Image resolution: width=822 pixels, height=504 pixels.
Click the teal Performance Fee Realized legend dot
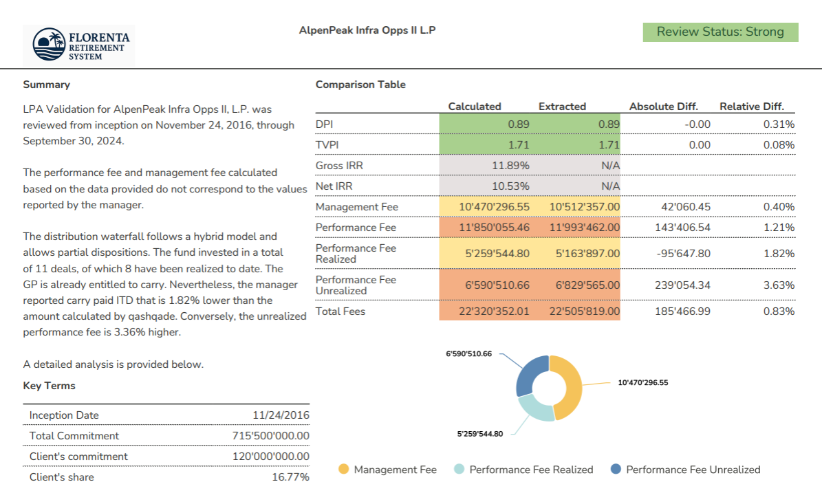(x=459, y=469)
